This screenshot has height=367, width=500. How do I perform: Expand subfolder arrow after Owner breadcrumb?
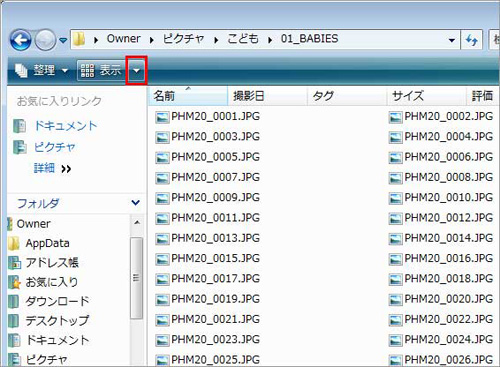pyautogui.click(x=152, y=40)
